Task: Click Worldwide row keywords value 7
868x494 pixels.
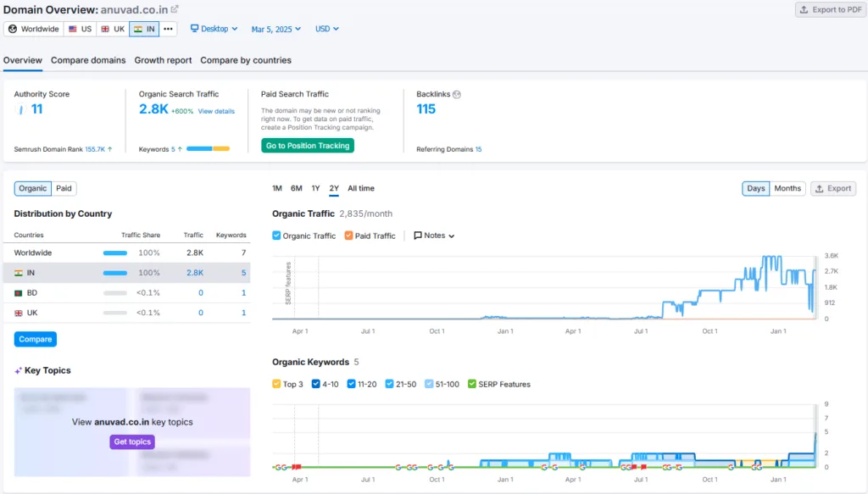Action: click(x=243, y=253)
